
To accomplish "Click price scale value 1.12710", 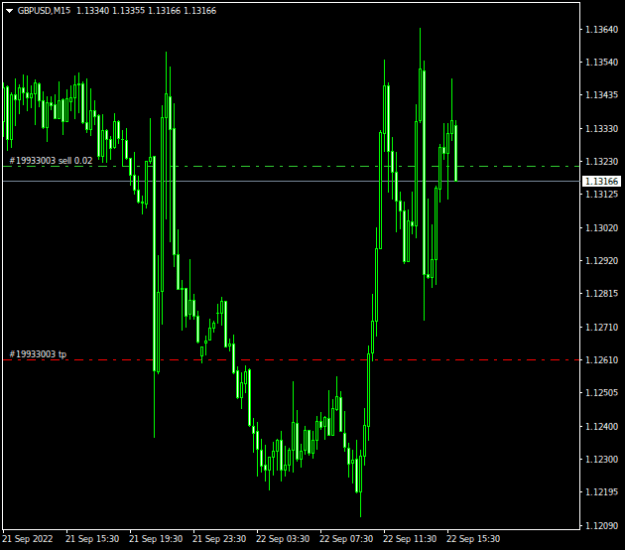I will (x=601, y=327).
